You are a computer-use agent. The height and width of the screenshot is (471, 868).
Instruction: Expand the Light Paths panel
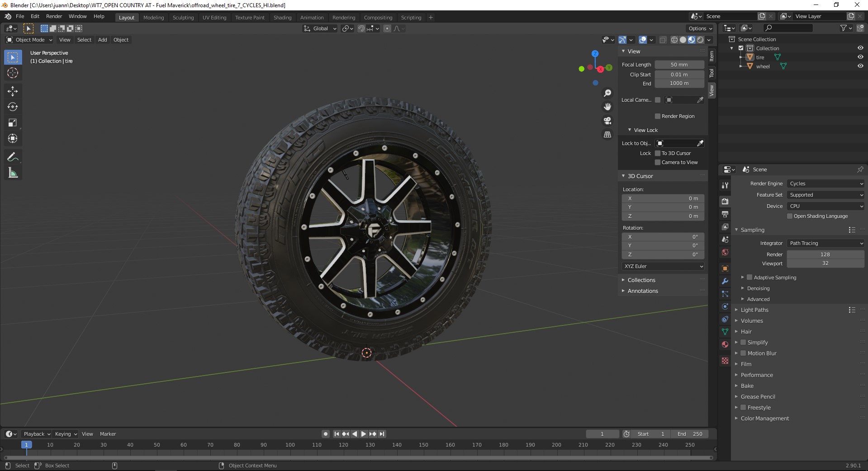point(754,310)
